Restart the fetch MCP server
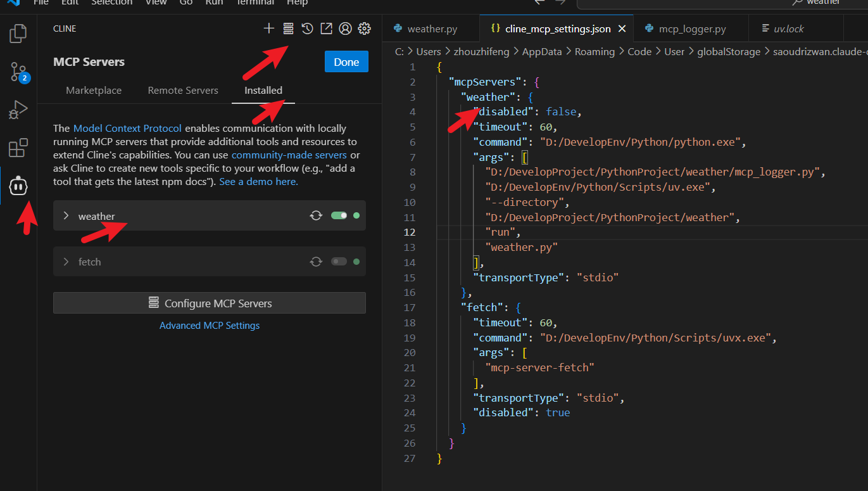This screenshot has height=491, width=868. pyautogui.click(x=316, y=262)
